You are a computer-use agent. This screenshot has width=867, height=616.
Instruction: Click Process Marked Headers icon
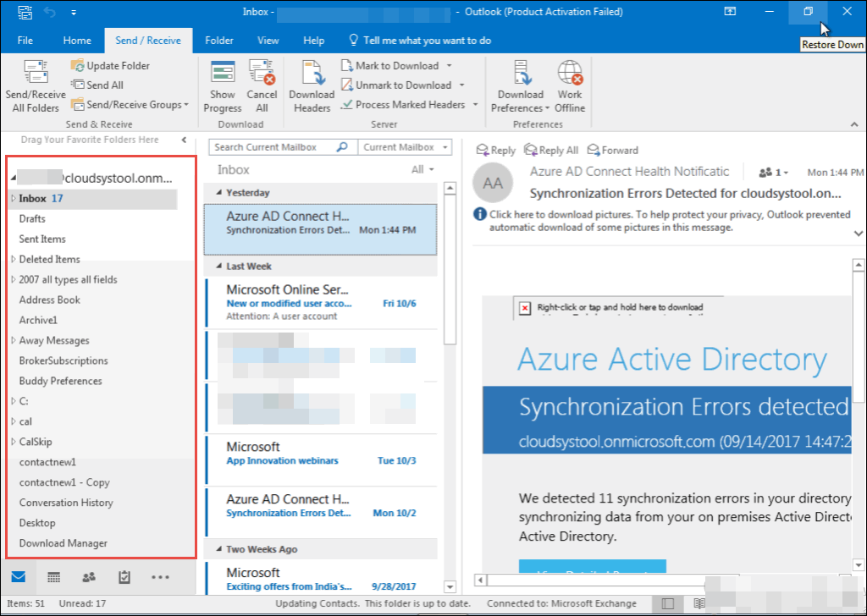346,104
